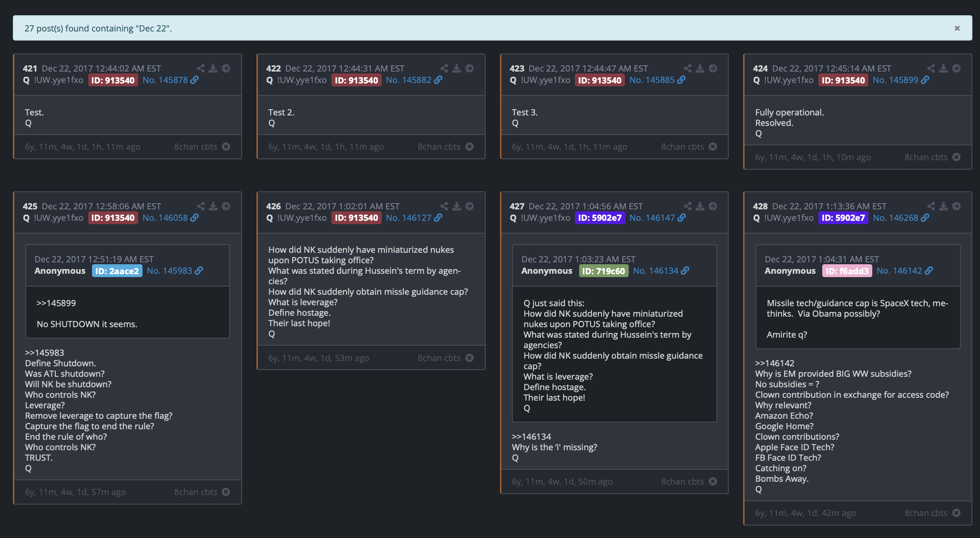This screenshot has width=980, height=538.
Task: Open quoted post link No. 146134
Action: coord(661,271)
